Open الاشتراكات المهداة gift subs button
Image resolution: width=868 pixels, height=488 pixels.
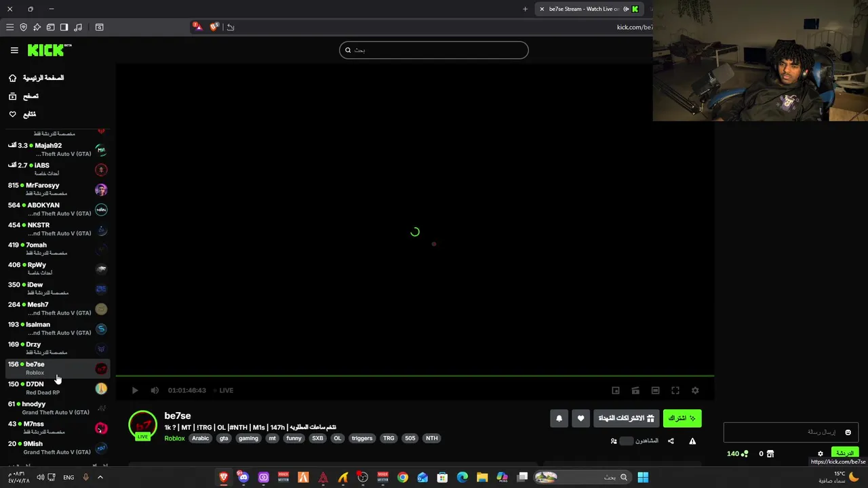626,418
